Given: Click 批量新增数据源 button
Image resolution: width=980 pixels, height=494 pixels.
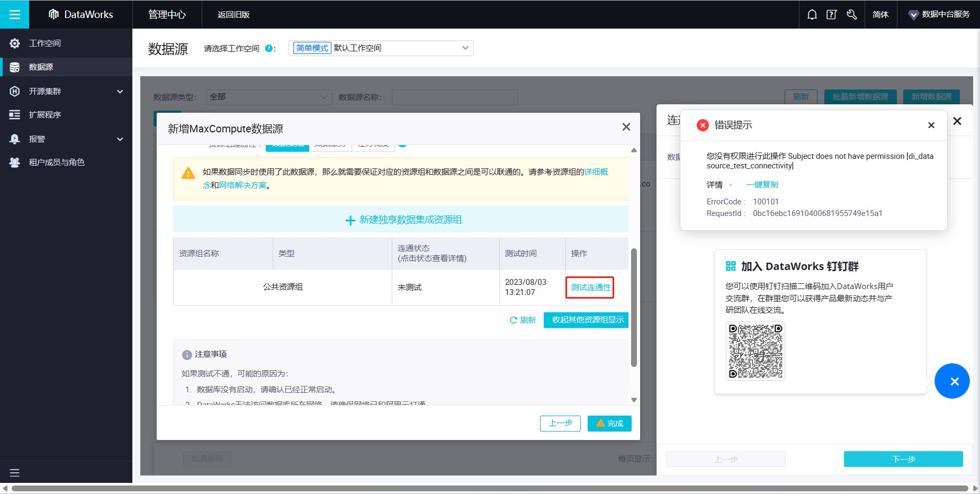Looking at the screenshot, I should pos(860,97).
